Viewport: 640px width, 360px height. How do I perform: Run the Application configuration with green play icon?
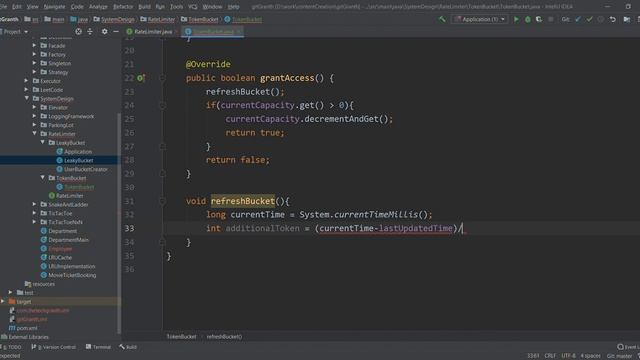516,19
